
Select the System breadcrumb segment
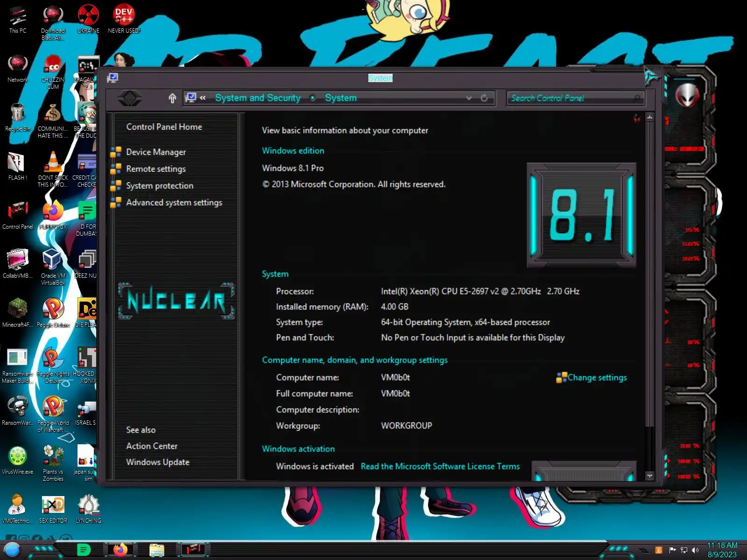point(341,98)
